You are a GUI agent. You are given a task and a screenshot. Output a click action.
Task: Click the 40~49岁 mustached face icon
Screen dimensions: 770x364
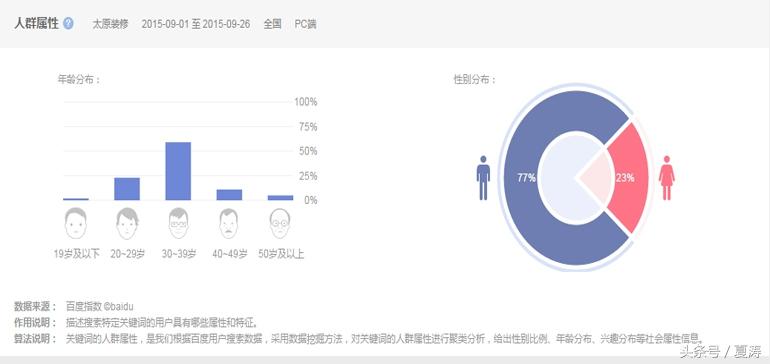pos(229,224)
